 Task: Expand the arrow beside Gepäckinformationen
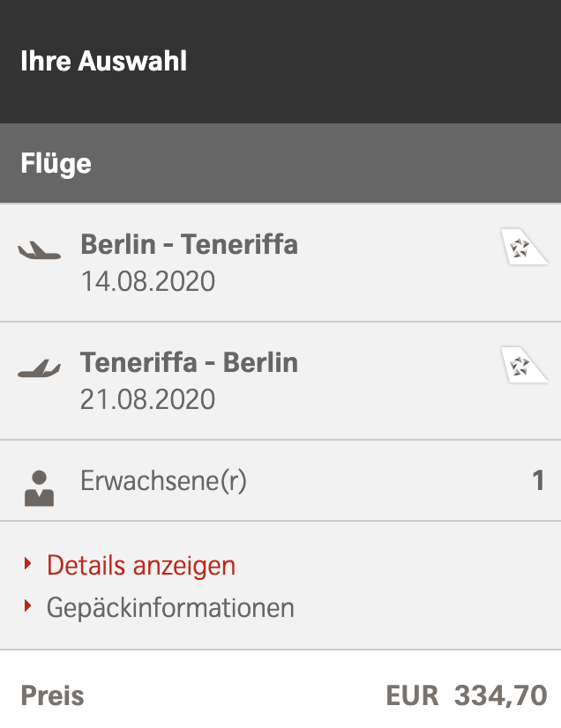pos(29,605)
